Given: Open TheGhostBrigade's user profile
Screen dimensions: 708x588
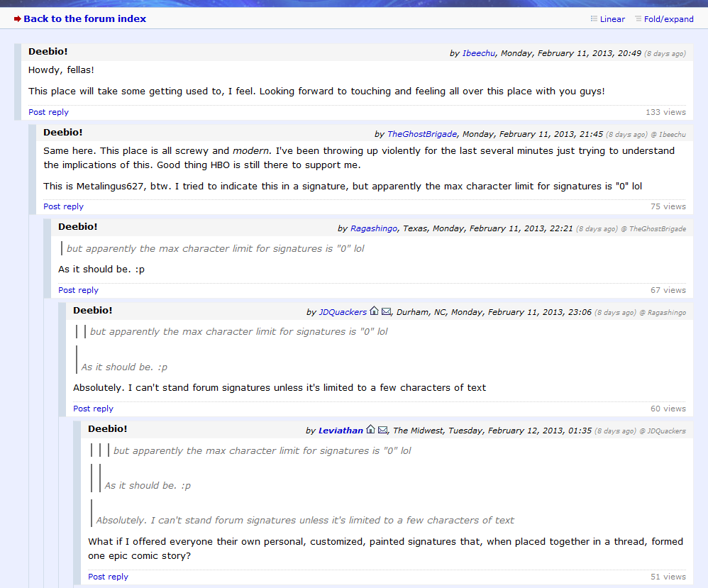Looking at the screenshot, I should click(421, 134).
